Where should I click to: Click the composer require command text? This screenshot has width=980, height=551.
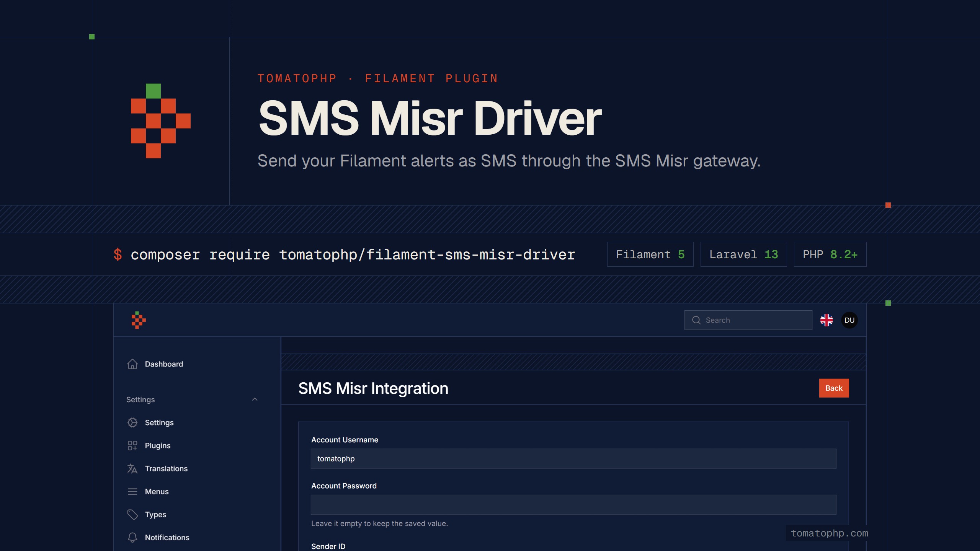tap(353, 255)
